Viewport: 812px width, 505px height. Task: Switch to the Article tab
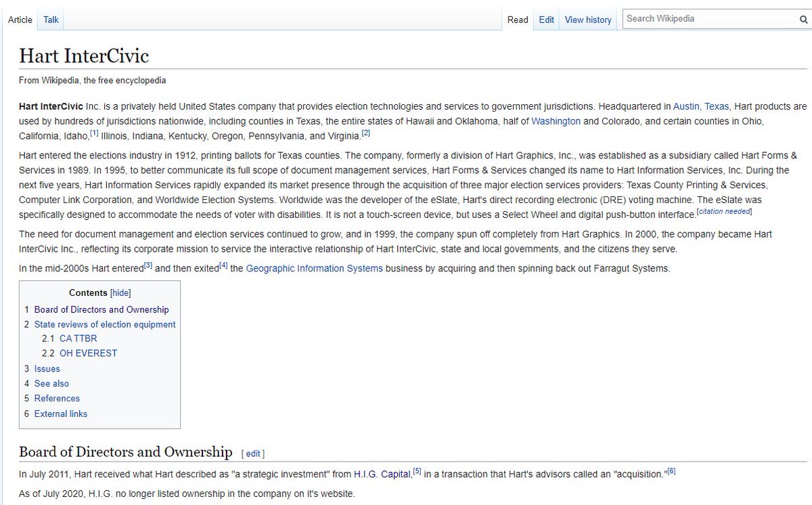click(x=20, y=20)
